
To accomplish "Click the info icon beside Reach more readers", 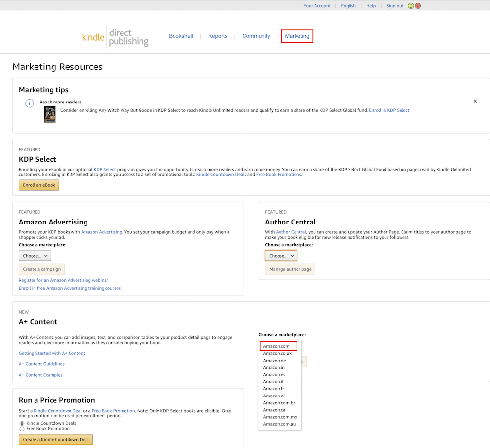I will pyautogui.click(x=29, y=103).
